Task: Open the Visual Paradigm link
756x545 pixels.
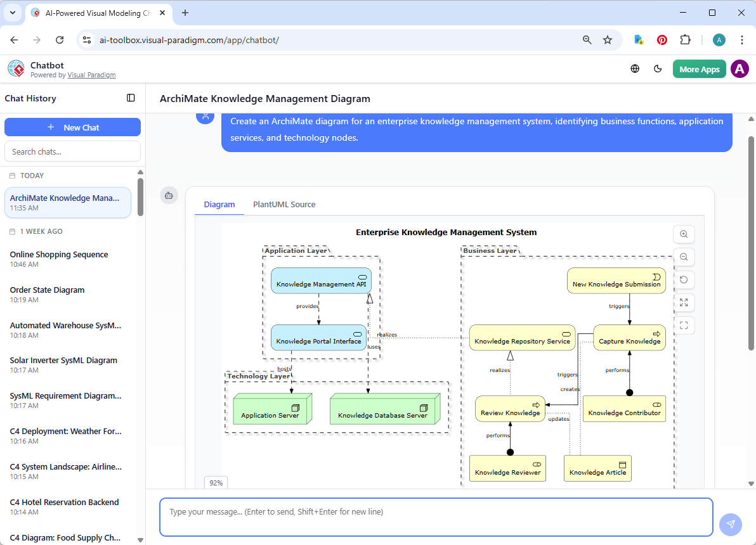Action: (91, 74)
